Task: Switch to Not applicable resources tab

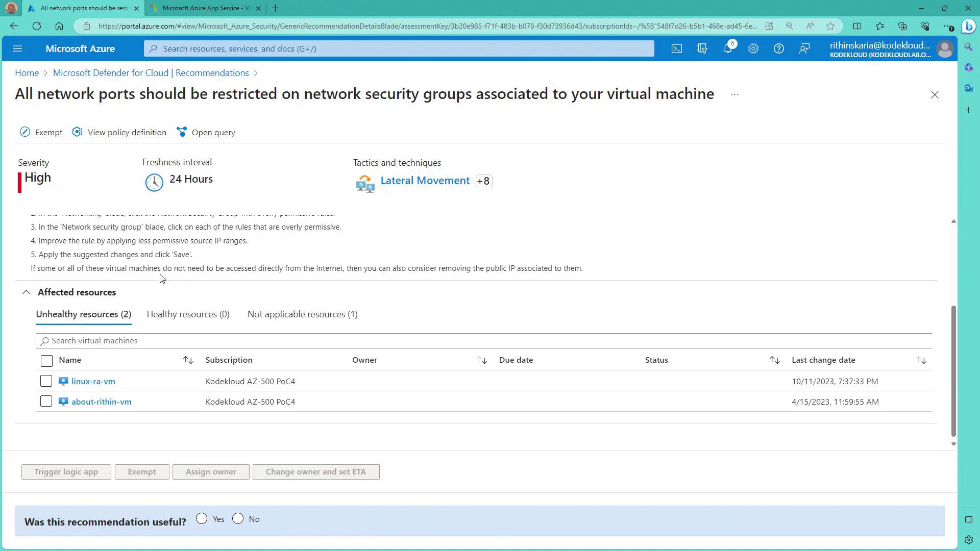Action: click(x=302, y=314)
